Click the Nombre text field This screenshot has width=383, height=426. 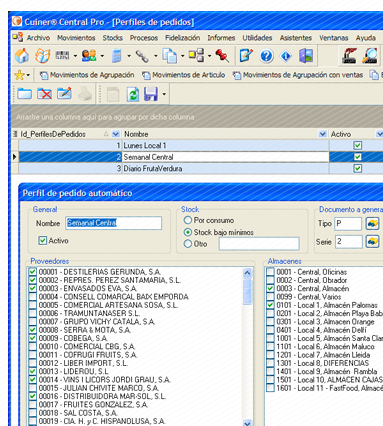tap(114, 223)
